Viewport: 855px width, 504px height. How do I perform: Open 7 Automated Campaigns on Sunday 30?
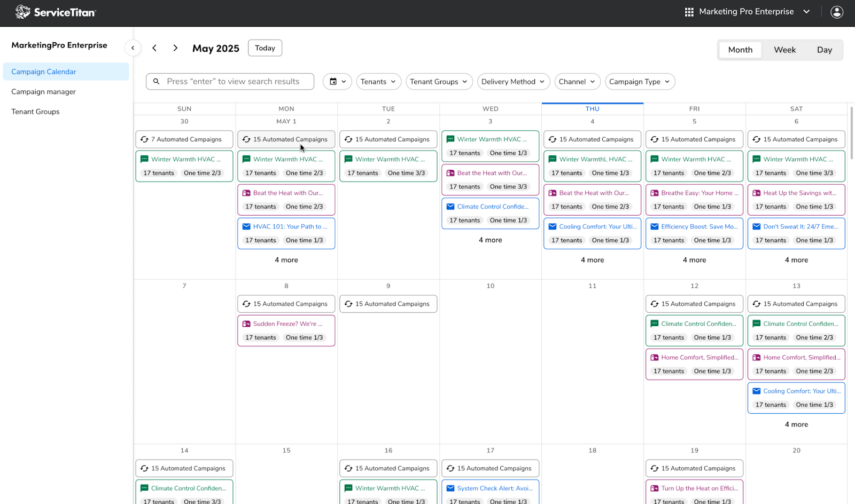click(184, 139)
